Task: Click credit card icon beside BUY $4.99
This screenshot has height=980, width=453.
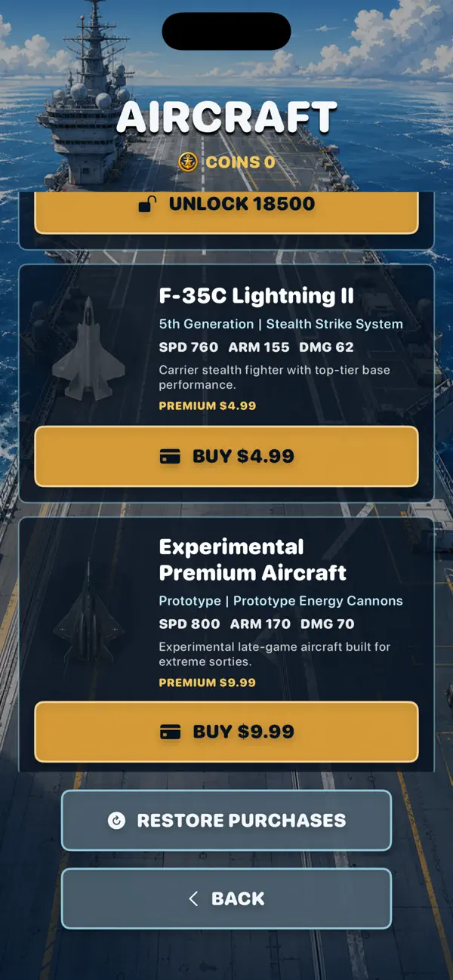Action: (171, 456)
